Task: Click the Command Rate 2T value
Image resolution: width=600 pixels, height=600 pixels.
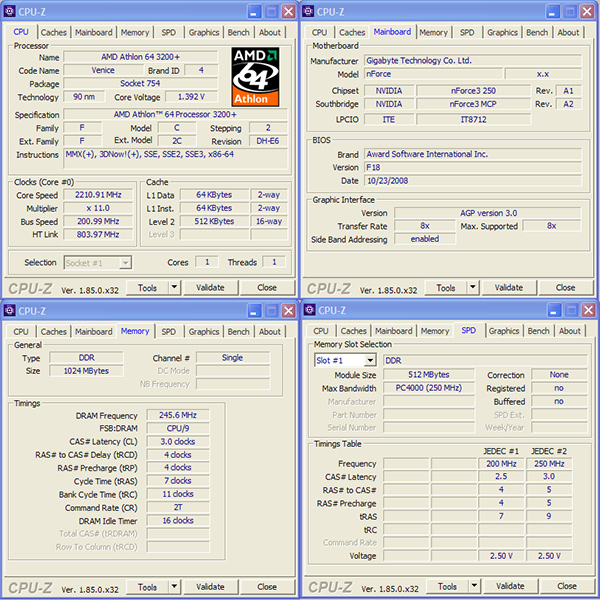Action: [178, 507]
